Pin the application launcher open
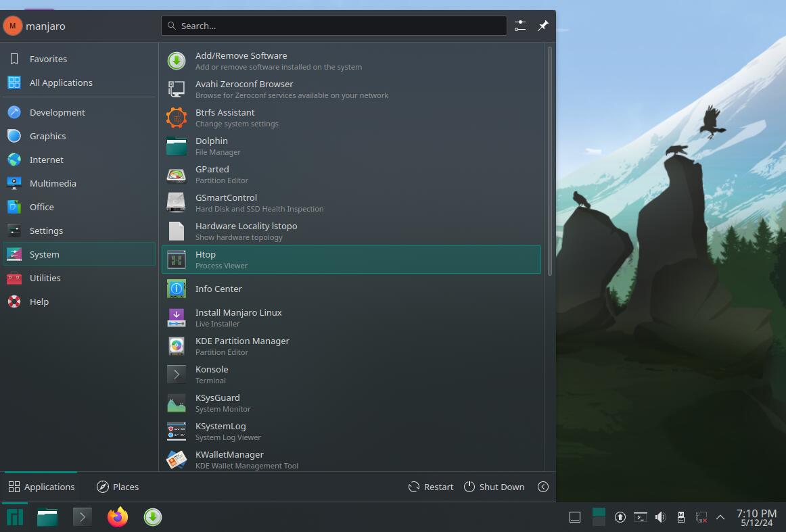 [543, 26]
